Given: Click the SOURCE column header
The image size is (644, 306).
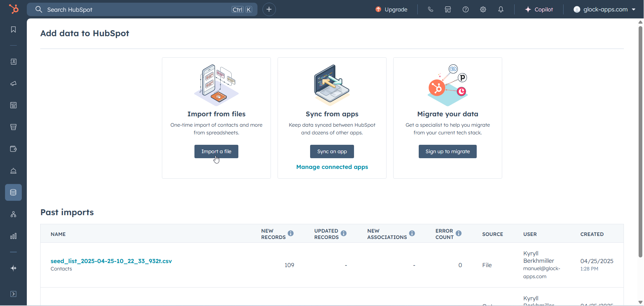Looking at the screenshot, I should [x=492, y=234].
